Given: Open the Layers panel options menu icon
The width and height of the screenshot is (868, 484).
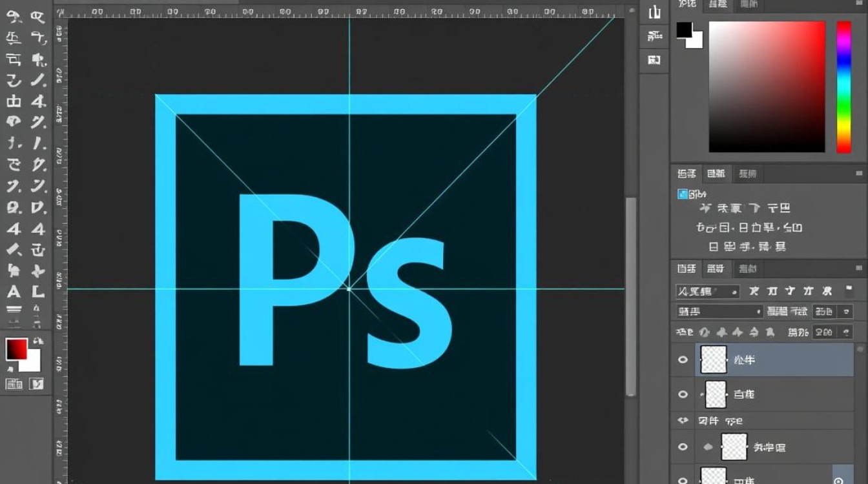Looking at the screenshot, I should point(859,268).
